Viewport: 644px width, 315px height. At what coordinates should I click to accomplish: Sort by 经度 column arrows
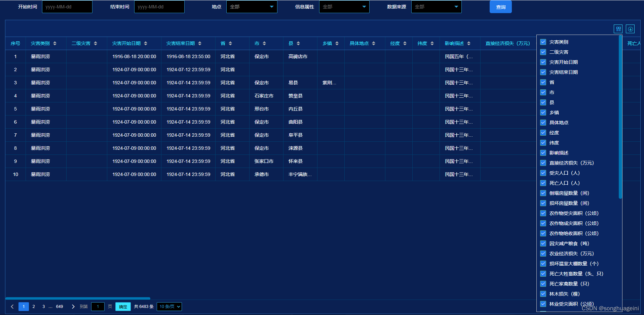(x=405, y=43)
